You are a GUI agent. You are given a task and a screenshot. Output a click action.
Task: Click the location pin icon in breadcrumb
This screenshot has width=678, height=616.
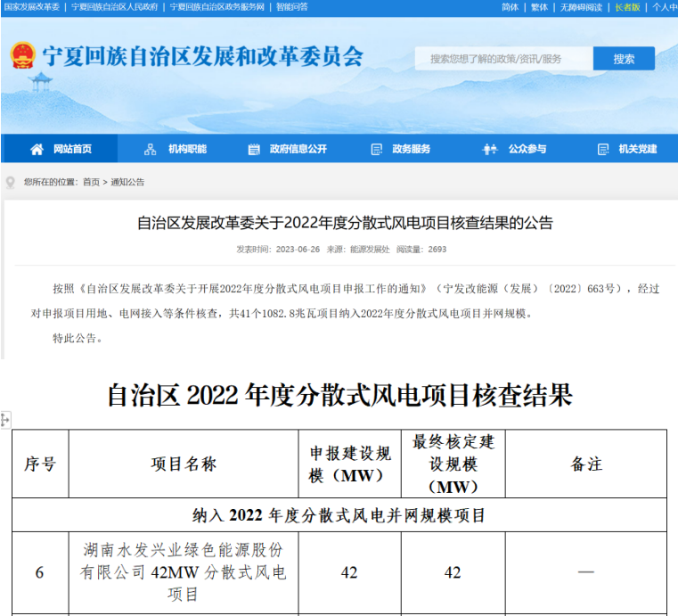[x=11, y=183]
